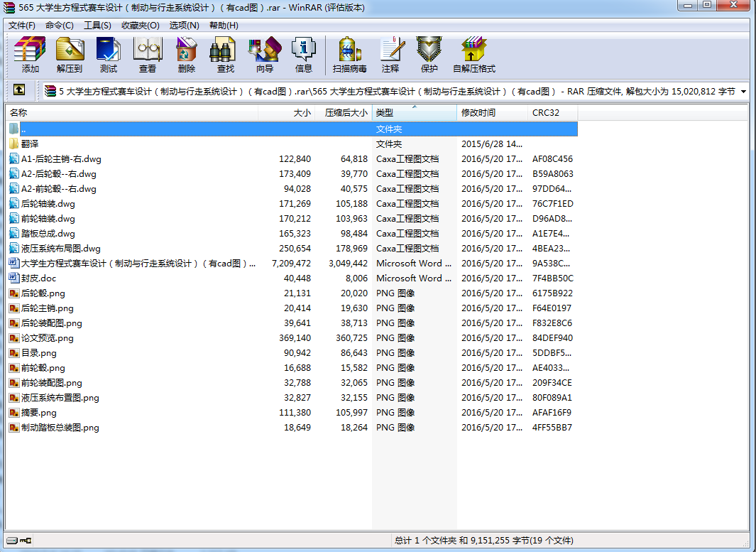Open the 工具(S) menu

tap(97, 25)
